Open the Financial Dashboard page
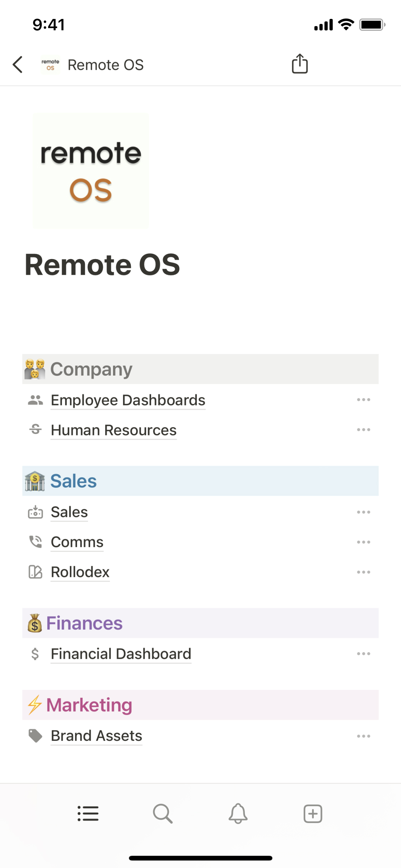Image resolution: width=401 pixels, height=868 pixels. point(121,654)
